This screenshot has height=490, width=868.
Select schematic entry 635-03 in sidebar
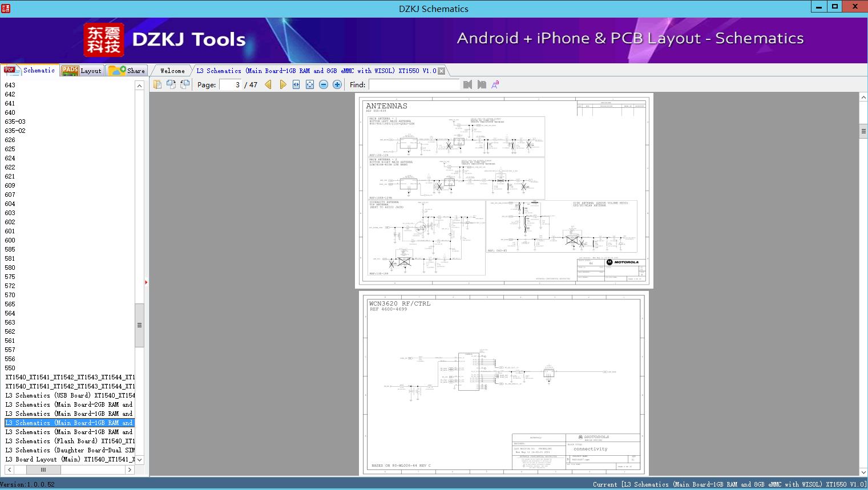tap(15, 122)
